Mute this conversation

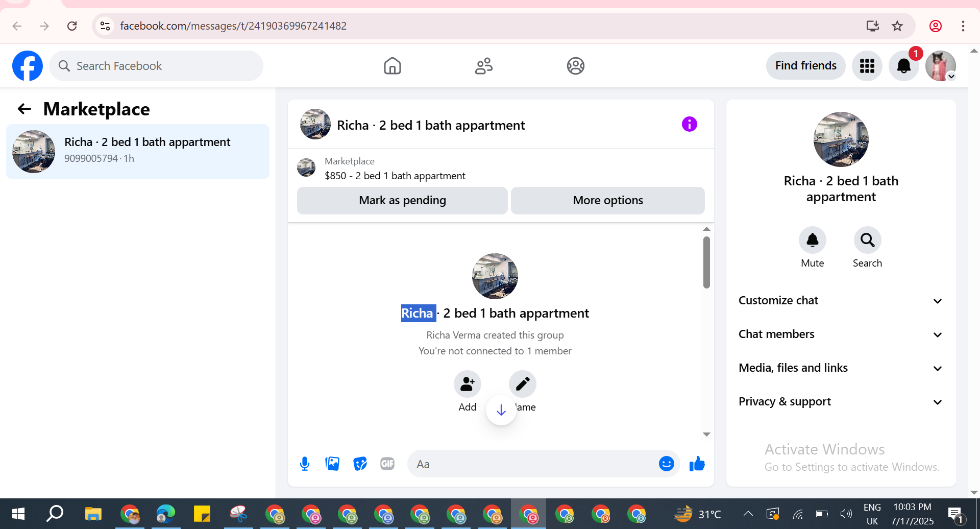813,240
